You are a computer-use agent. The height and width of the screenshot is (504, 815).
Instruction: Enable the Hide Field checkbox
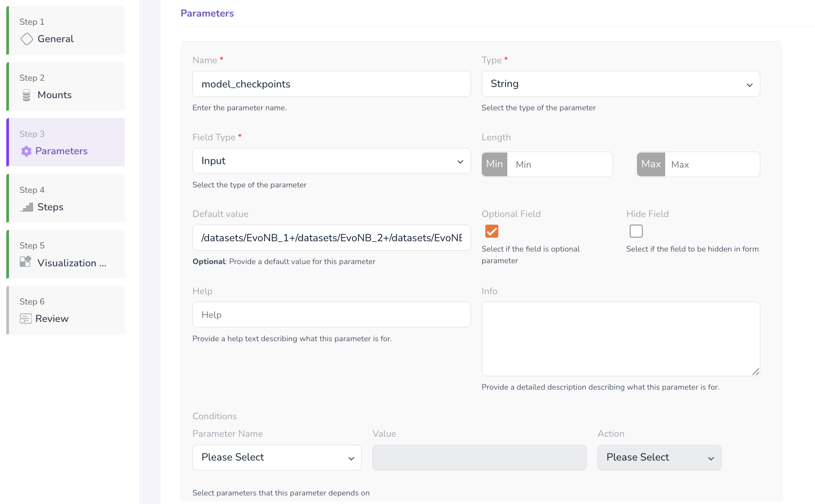click(636, 231)
